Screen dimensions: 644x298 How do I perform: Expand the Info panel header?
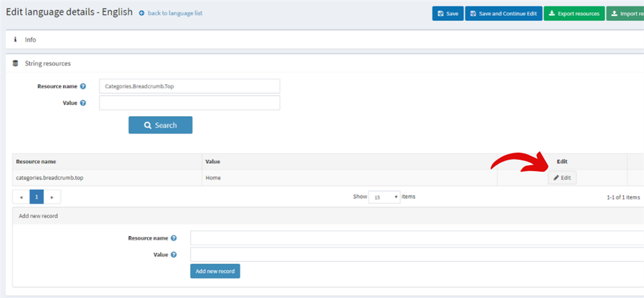31,39
